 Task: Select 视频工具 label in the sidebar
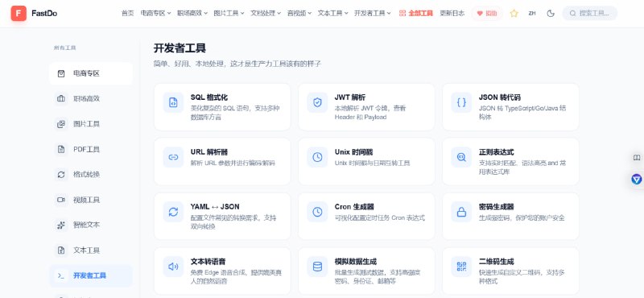coord(87,200)
